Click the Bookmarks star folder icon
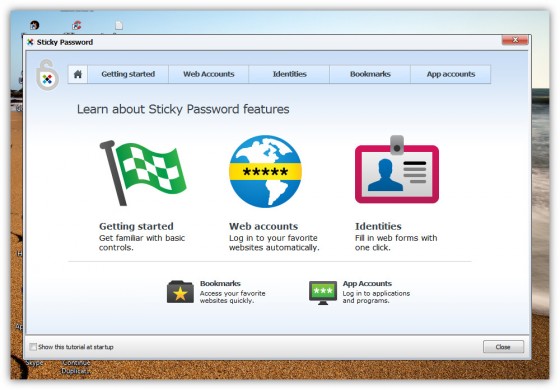This screenshot has height=390, width=560. coord(180,292)
